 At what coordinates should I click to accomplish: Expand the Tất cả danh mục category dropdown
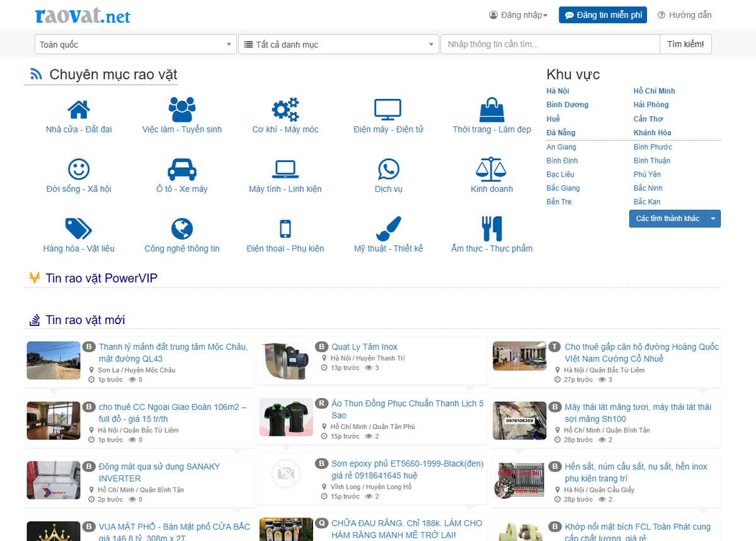pos(338,44)
